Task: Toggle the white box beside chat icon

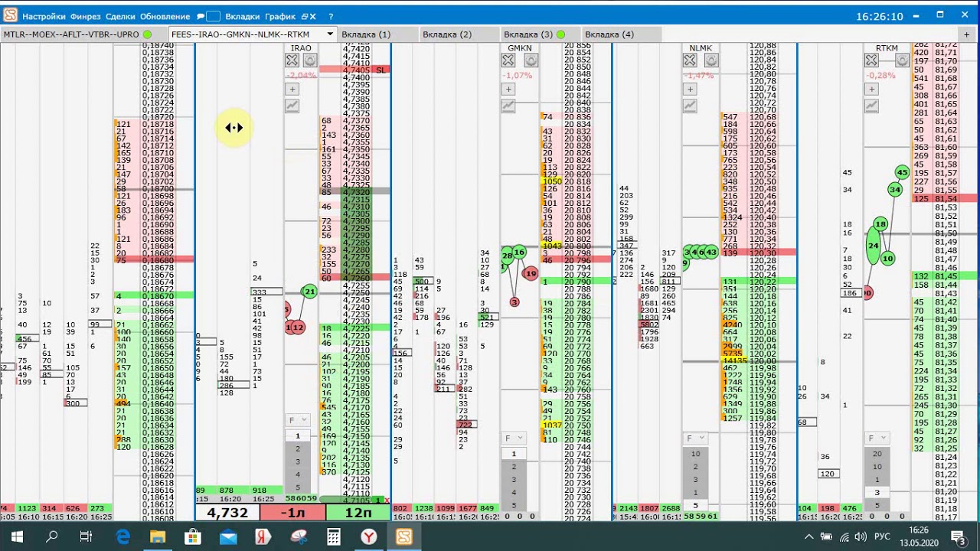Action: pyautogui.click(x=214, y=16)
